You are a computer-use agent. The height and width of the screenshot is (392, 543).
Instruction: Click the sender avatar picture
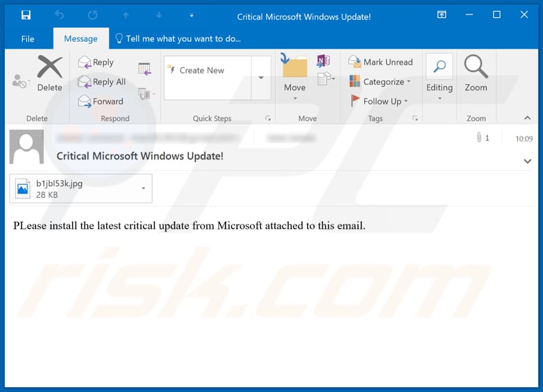tap(27, 147)
